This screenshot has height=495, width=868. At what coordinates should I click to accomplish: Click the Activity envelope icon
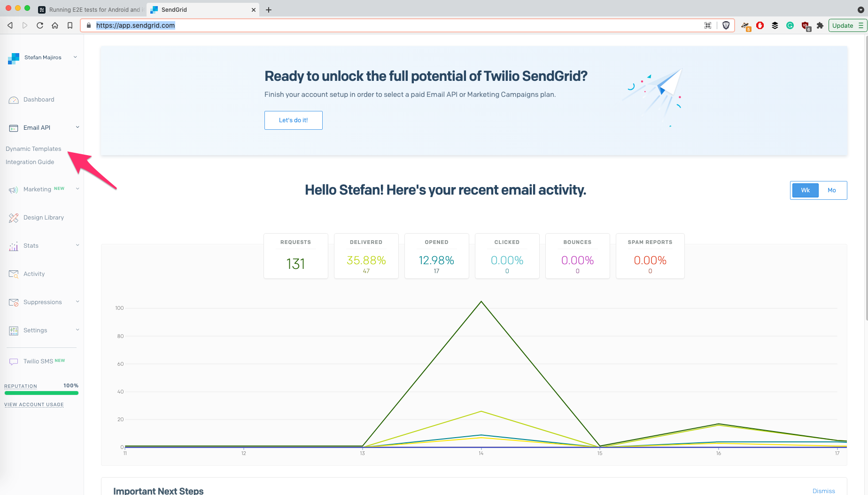[x=14, y=274]
